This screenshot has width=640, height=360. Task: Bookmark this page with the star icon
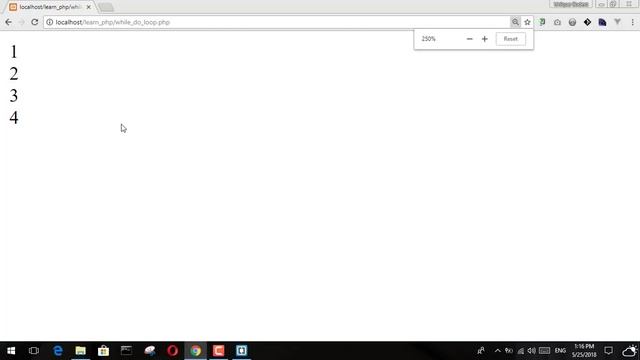(x=527, y=22)
